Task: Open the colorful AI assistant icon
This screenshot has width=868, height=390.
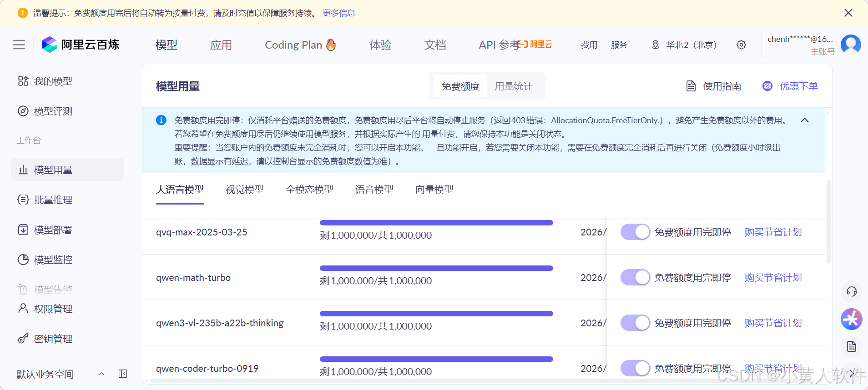Action: 852,319
